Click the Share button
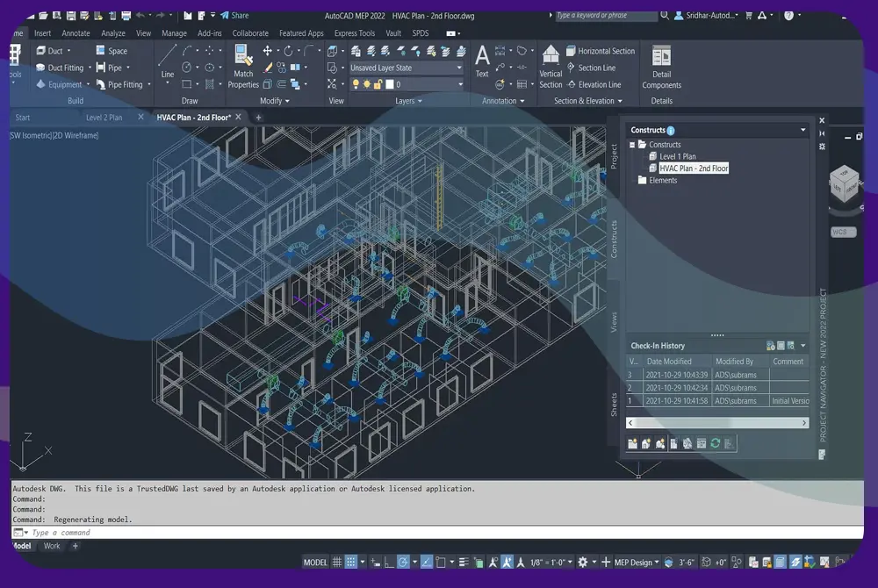878x588 pixels. pyautogui.click(x=234, y=15)
